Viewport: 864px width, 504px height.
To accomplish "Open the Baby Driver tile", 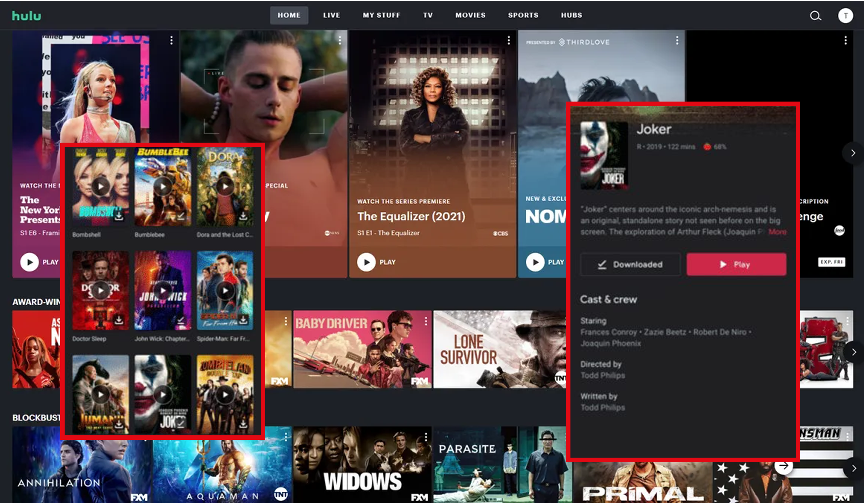I will tap(362, 349).
